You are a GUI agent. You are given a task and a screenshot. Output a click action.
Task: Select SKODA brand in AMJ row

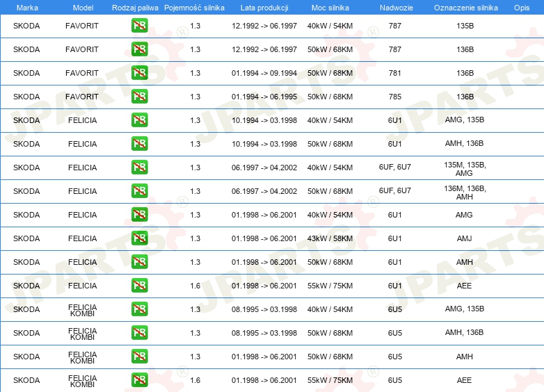pyautogui.click(x=26, y=238)
